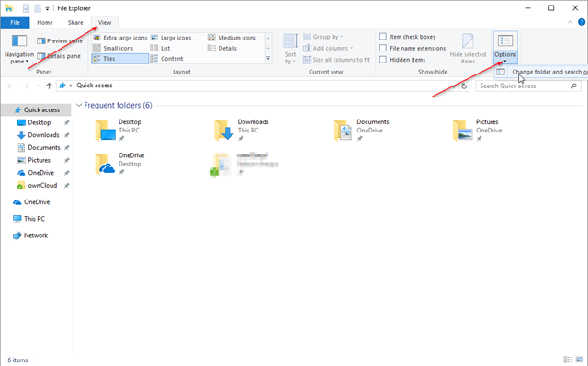
Task: Collapse the ribbon with the chevron
Action: [x=570, y=22]
